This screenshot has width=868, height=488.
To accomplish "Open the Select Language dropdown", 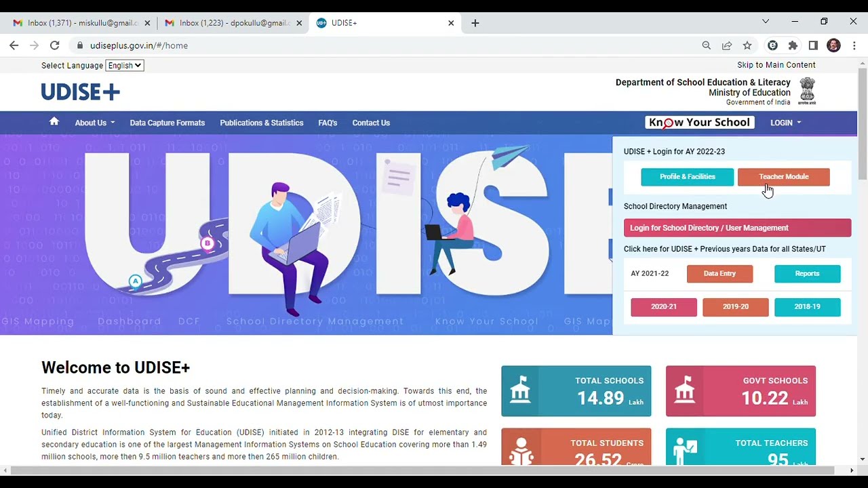I will (x=125, y=66).
